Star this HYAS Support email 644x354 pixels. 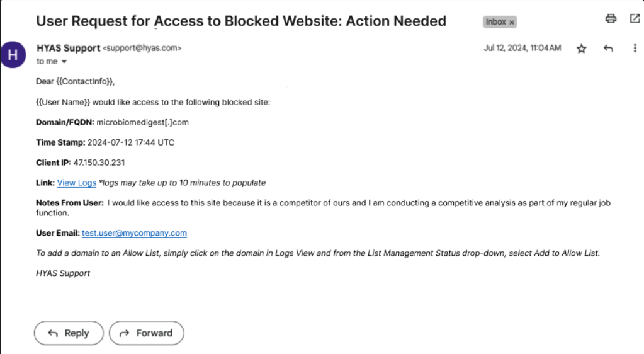pos(582,49)
